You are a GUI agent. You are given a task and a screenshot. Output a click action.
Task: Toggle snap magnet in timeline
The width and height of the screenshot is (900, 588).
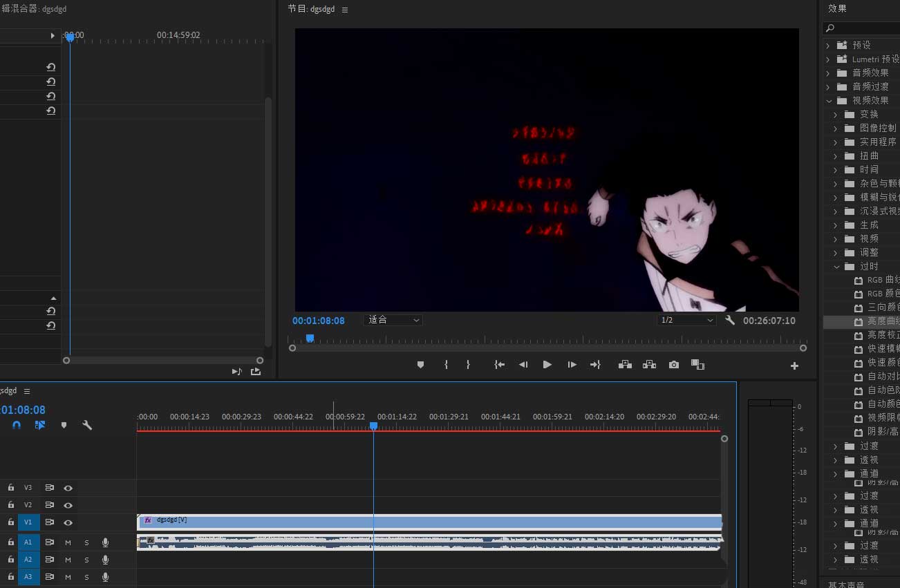17,425
